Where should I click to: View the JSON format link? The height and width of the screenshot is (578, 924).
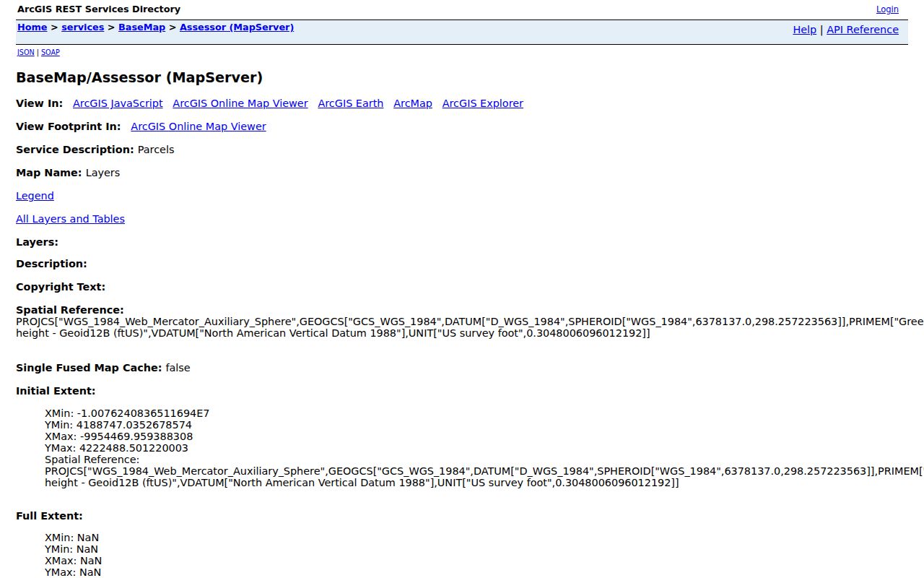pyautogui.click(x=25, y=52)
